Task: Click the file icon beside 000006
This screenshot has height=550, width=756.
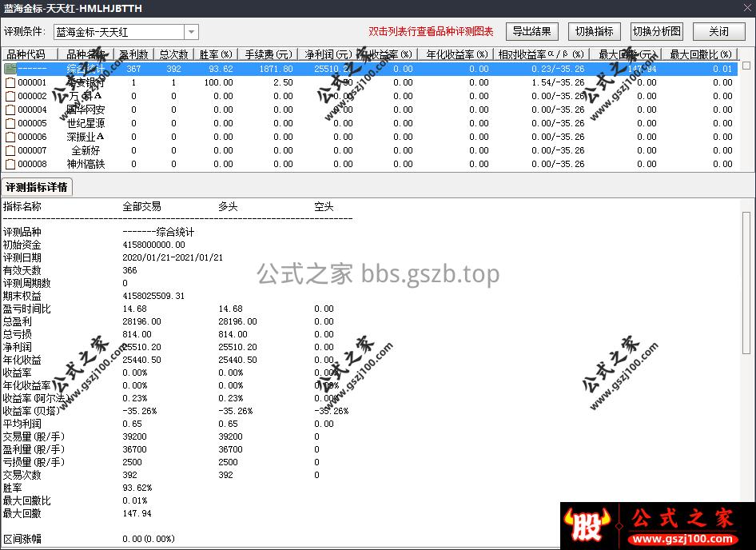Action: [10, 137]
